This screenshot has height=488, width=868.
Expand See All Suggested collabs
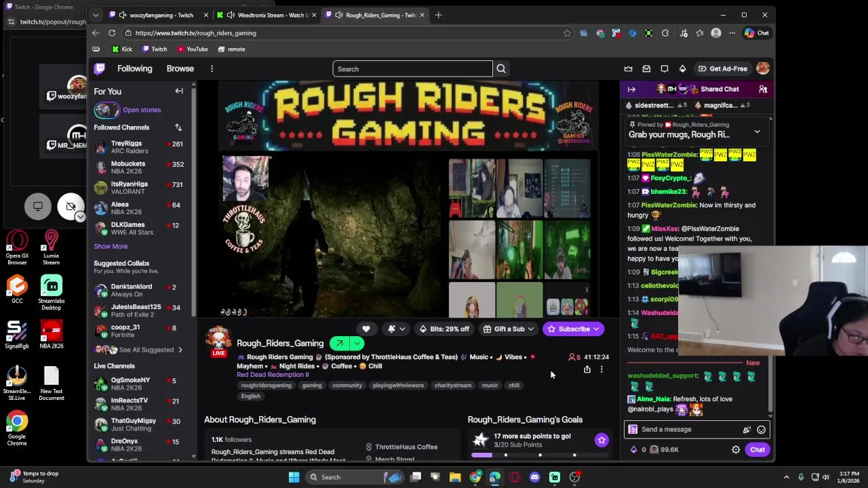pyautogui.click(x=139, y=350)
